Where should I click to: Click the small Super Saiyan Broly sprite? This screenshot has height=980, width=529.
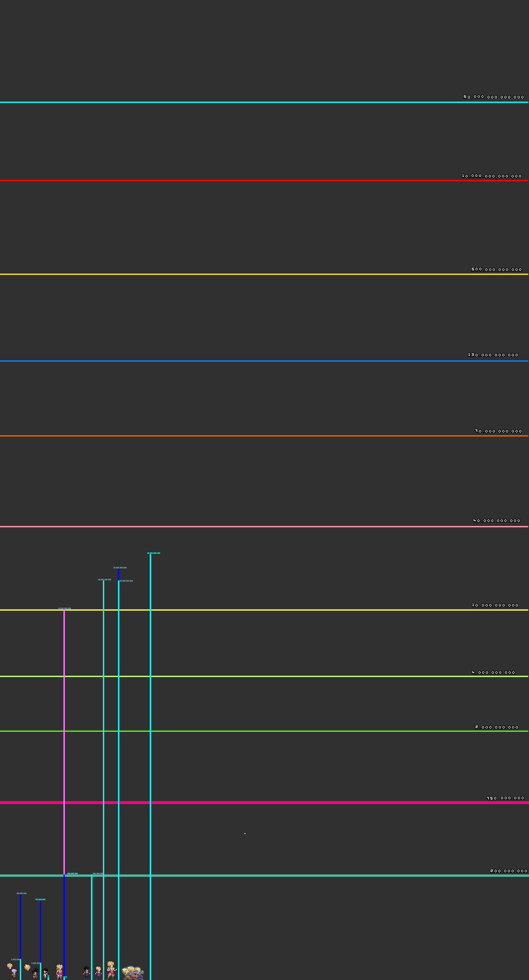pyautogui.click(x=60, y=972)
